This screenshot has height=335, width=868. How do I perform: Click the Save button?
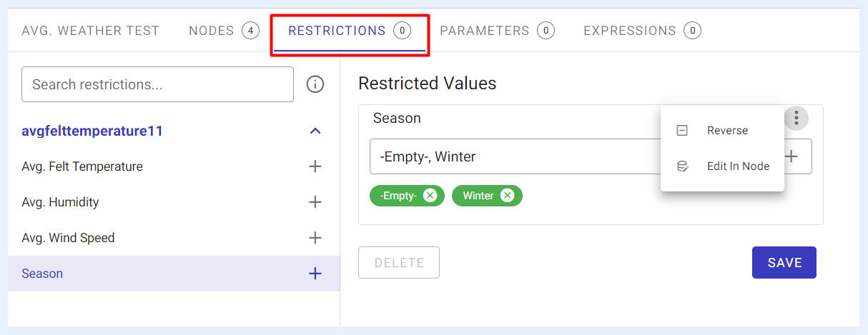click(x=784, y=263)
